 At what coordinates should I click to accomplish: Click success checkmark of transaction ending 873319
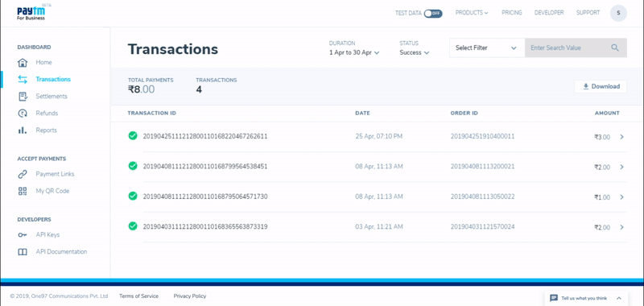click(133, 226)
